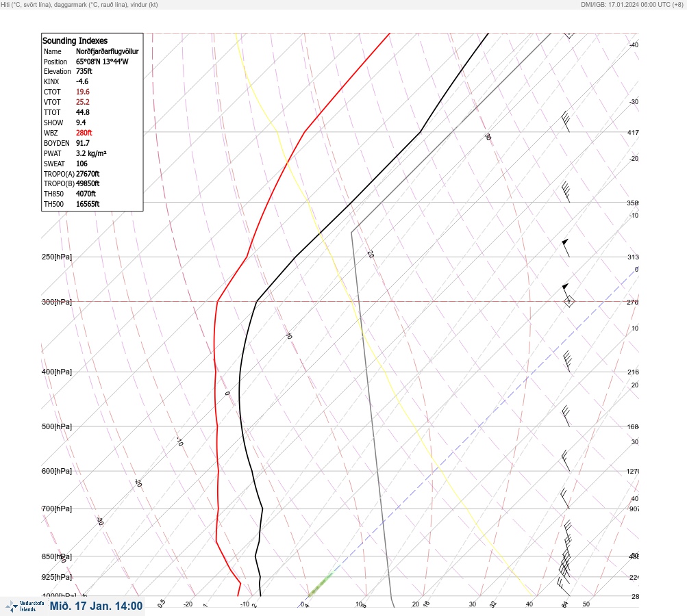Click the -40 temperature label at top right

click(634, 45)
